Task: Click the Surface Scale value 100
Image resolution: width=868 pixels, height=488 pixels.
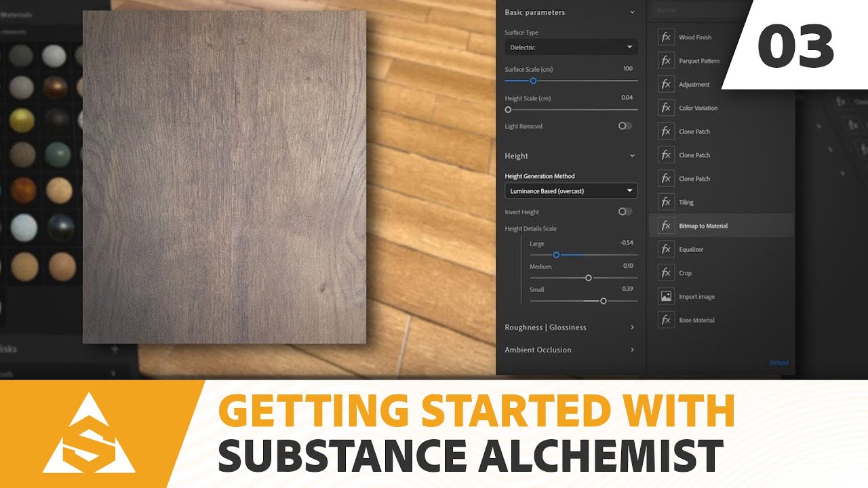Action: coord(628,68)
